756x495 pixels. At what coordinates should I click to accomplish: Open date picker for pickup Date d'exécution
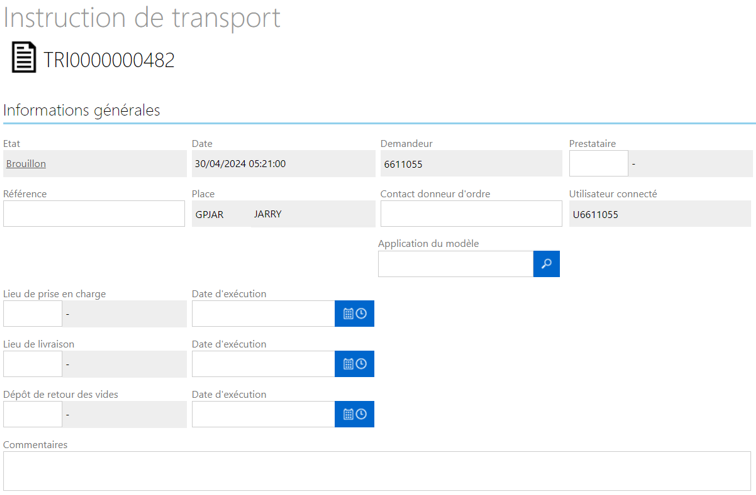tap(354, 314)
